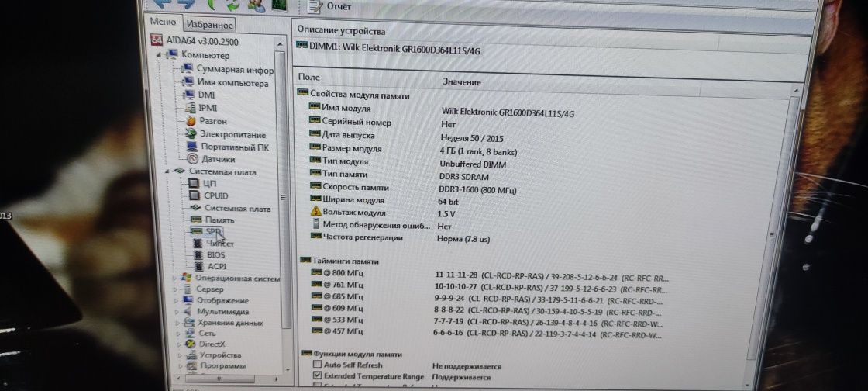This screenshot has height=391, width=868.
Task: Click the Отчёт toolbar label
Action: click(338, 6)
